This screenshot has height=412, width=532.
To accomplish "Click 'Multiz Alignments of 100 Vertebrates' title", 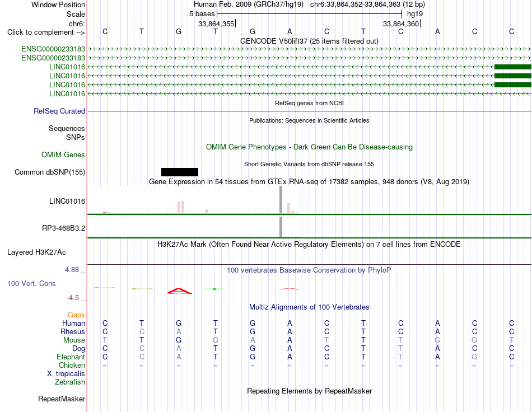I will point(309,307).
